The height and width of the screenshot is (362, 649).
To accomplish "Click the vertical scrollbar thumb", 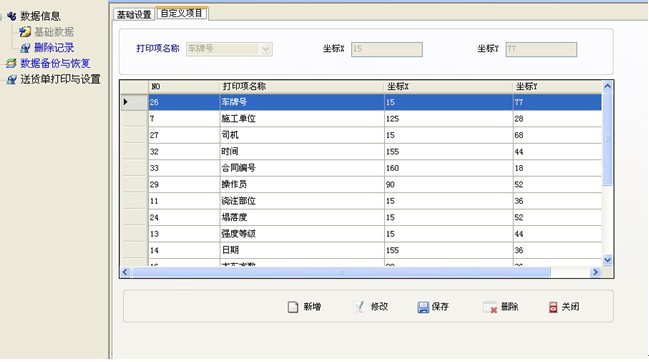I will [x=607, y=139].
